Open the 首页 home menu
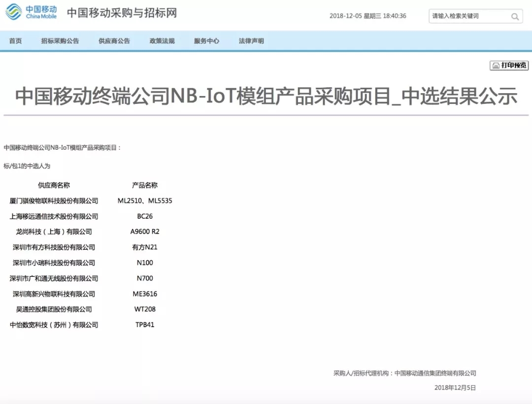 pos(15,41)
